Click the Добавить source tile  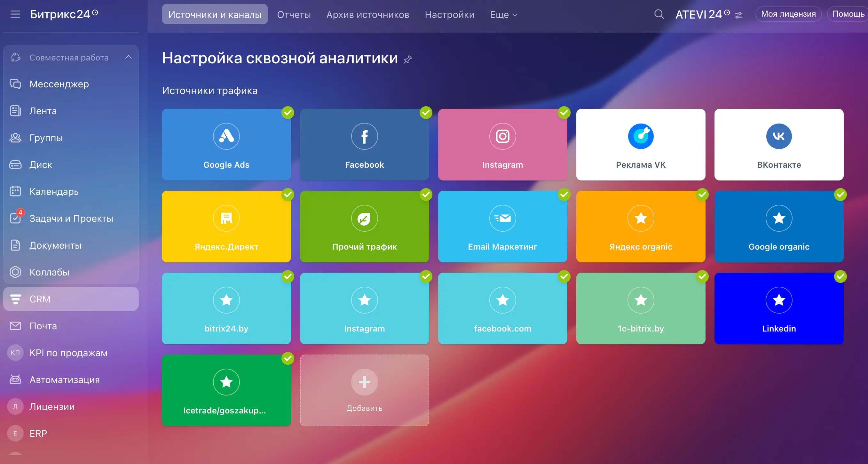coord(364,390)
